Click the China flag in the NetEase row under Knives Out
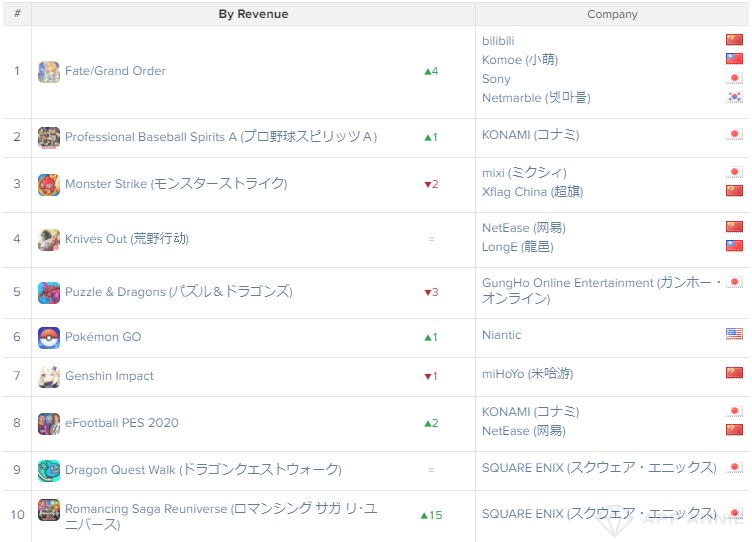 (734, 226)
